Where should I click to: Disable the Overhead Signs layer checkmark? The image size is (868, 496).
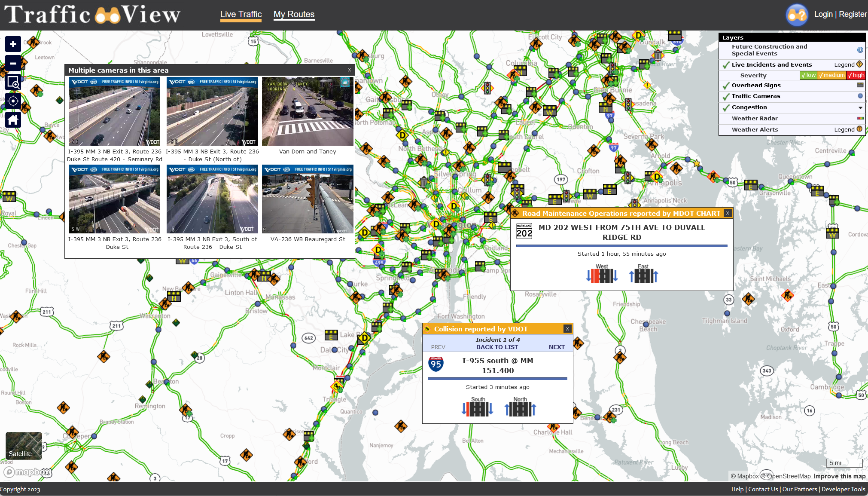point(725,86)
